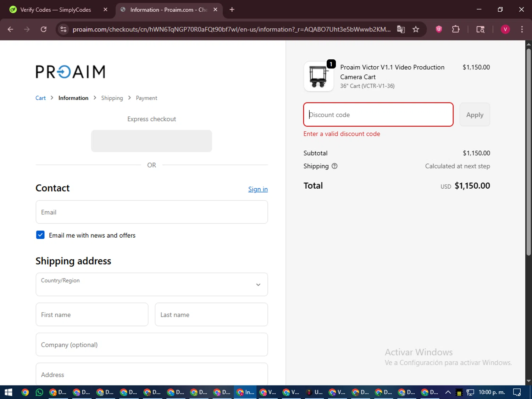This screenshot has height=399, width=532.
Task: Focus the Last name field
Action: pos(211,315)
